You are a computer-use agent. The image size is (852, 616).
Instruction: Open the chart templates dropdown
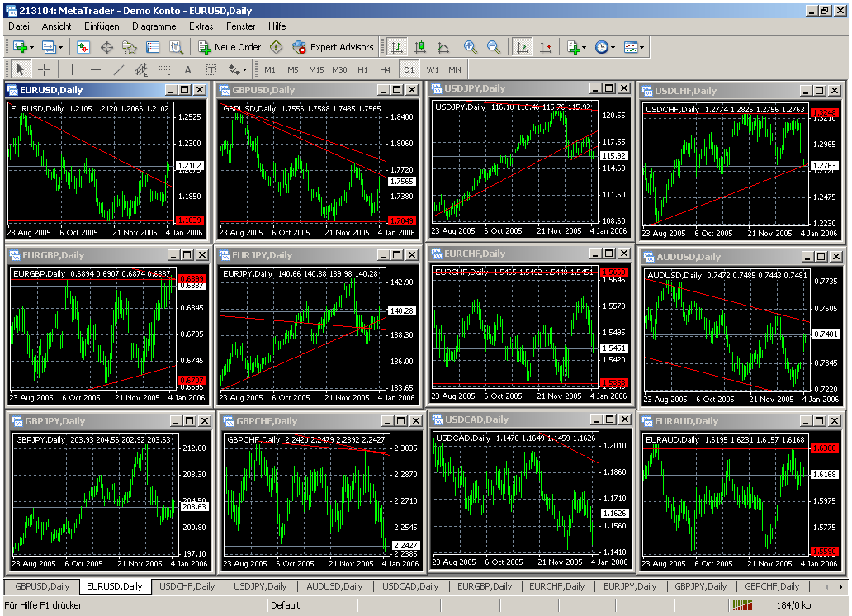[x=634, y=47]
